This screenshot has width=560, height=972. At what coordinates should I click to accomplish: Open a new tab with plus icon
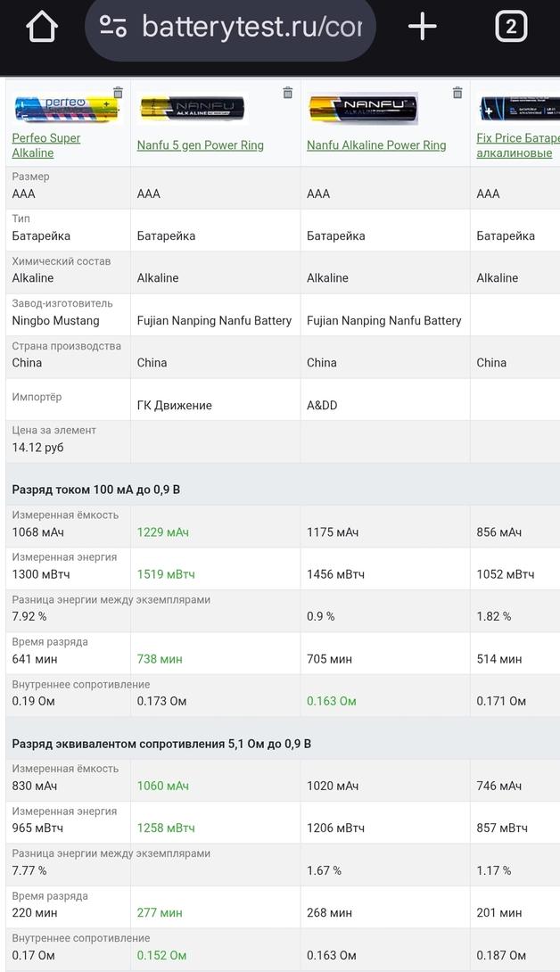click(422, 27)
